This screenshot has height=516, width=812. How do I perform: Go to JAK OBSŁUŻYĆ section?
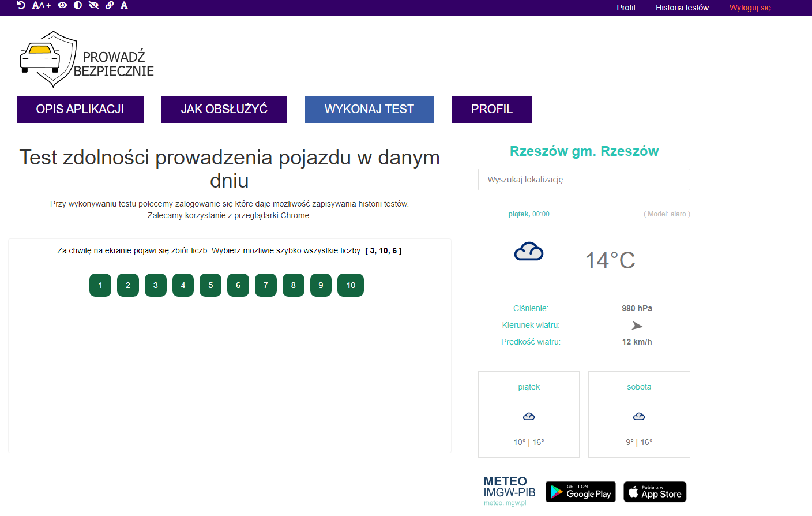click(224, 109)
